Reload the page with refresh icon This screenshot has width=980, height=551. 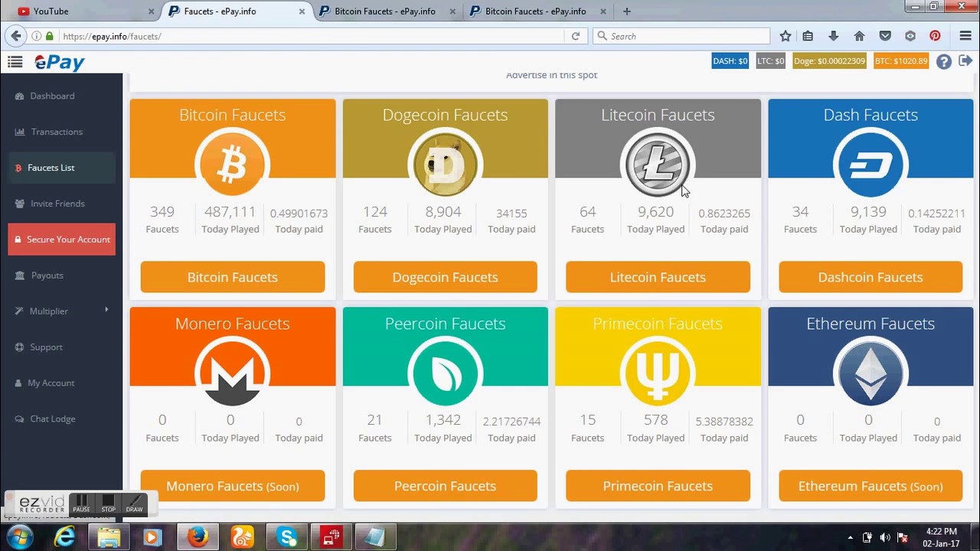point(576,36)
